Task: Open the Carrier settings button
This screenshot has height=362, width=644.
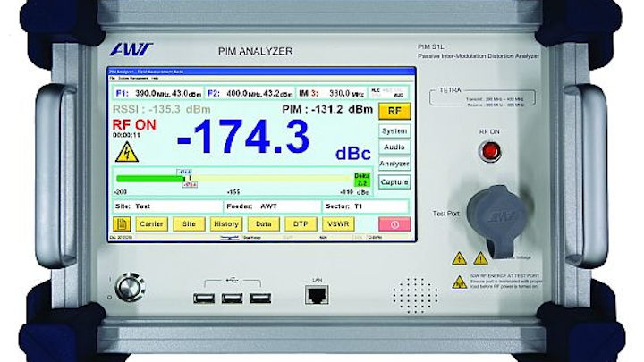Action: [151, 224]
